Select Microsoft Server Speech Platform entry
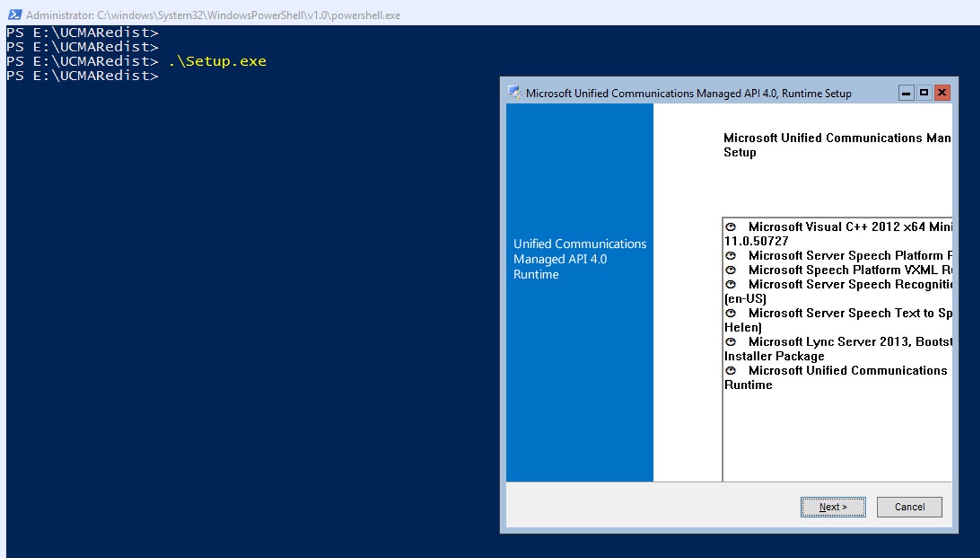 (850, 256)
